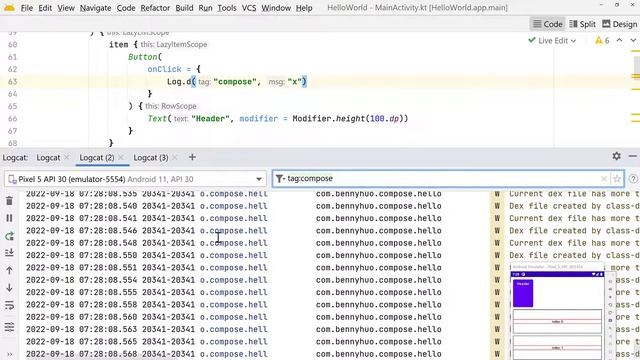Image resolution: width=640 pixels, height=360 pixels.
Task: Select the first Logcat tab
Action: pos(48,158)
